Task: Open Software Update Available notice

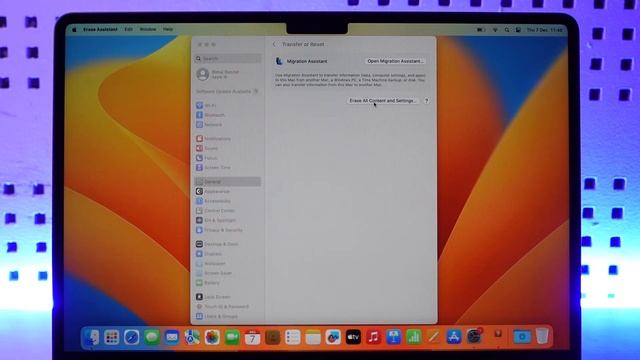Action: tap(227, 91)
